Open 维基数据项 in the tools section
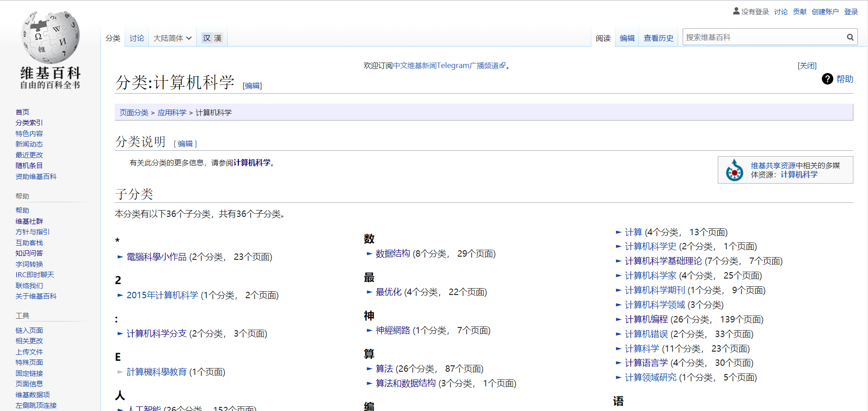This screenshot has height=411, width=868. 33,395
